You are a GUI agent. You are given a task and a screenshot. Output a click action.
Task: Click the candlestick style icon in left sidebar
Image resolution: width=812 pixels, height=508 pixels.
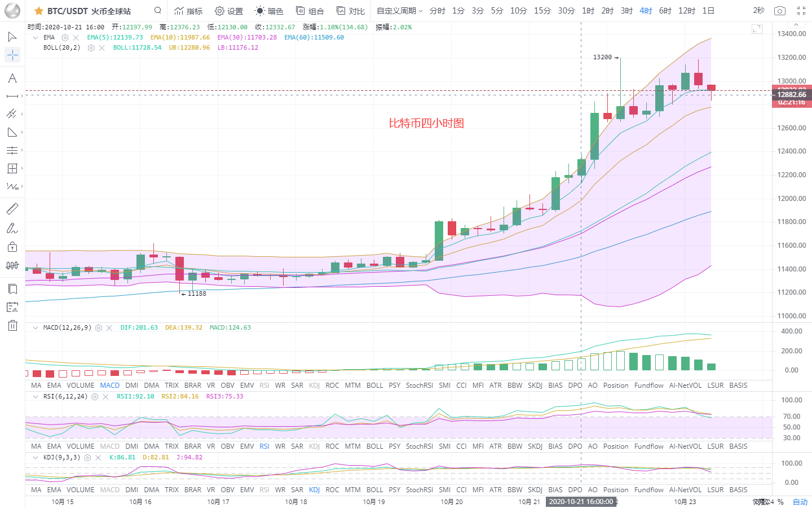[x=12, y=265]
